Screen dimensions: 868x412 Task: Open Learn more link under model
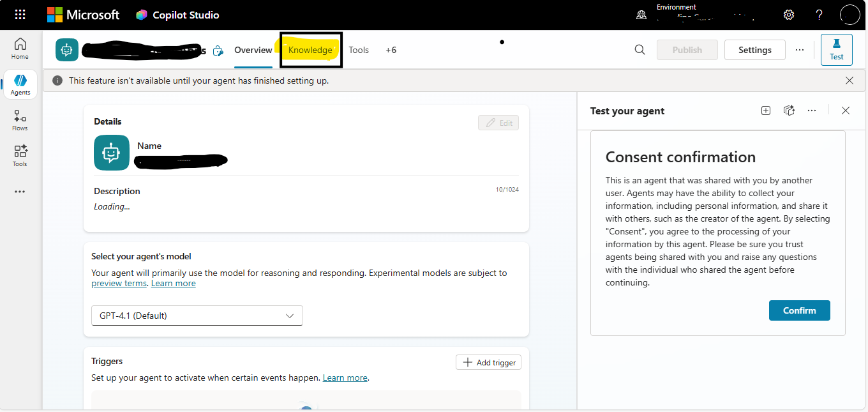pyautogui.click(x=174, y=284)
